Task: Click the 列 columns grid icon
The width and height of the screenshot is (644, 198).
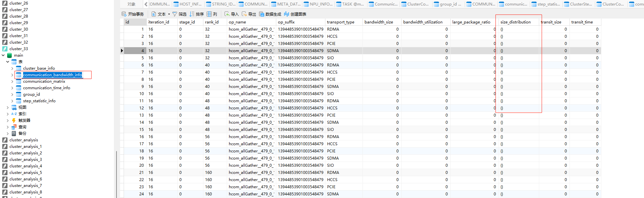Action: (209, 14)
